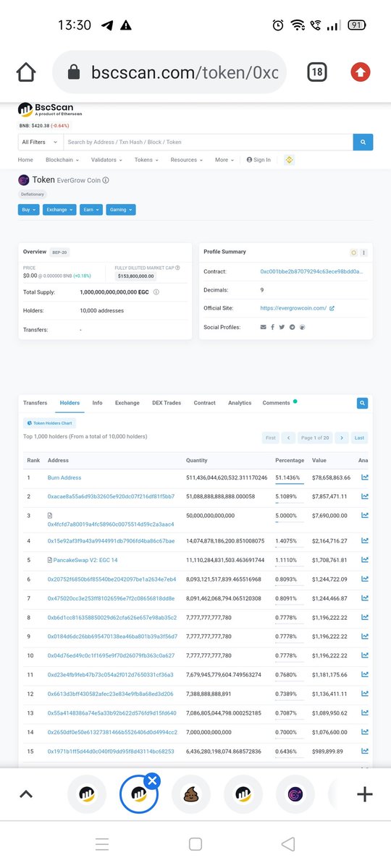The width and height of the screenshot is (391, 868).
Task: Click the analytics chart icon for rank 10
Action: (x=365, y=655)
